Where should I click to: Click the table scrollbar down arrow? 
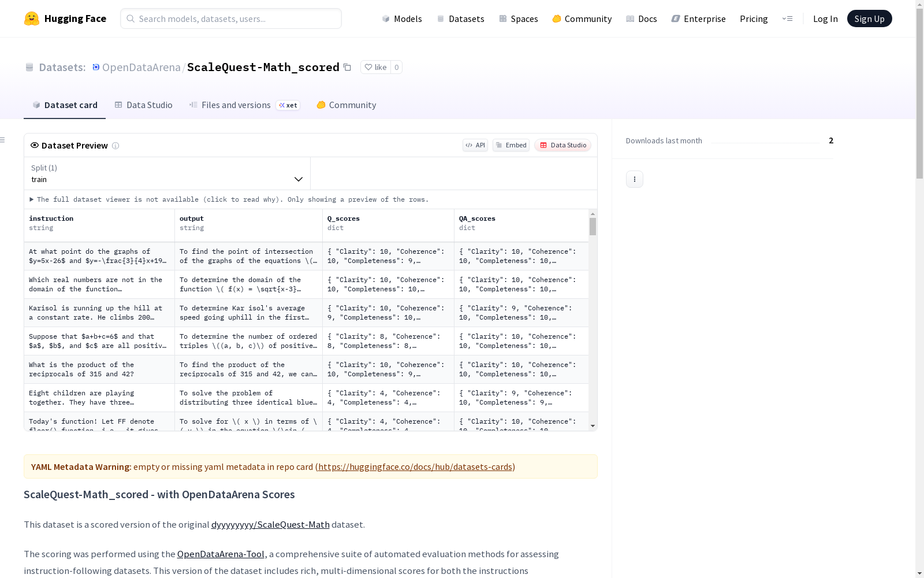pos(593,426)
